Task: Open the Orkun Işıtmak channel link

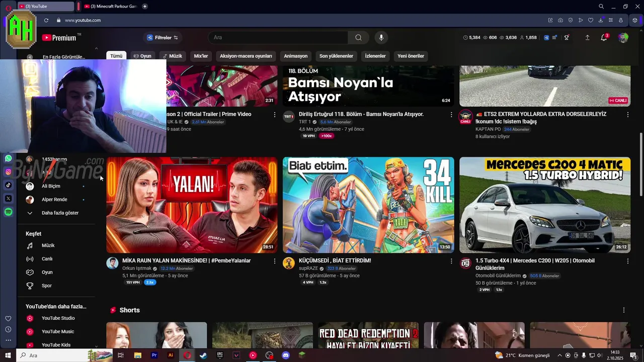Action: 137,268
